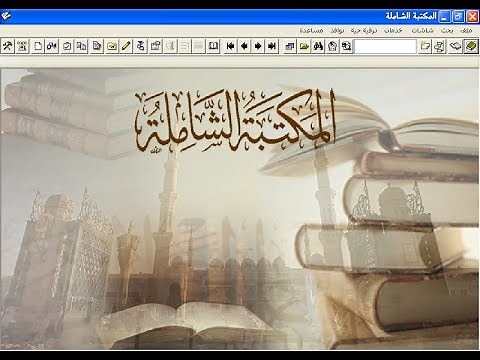Click the clipboard with checkmark icon
This screenshot has height=360, width=480.
[67, 46]
